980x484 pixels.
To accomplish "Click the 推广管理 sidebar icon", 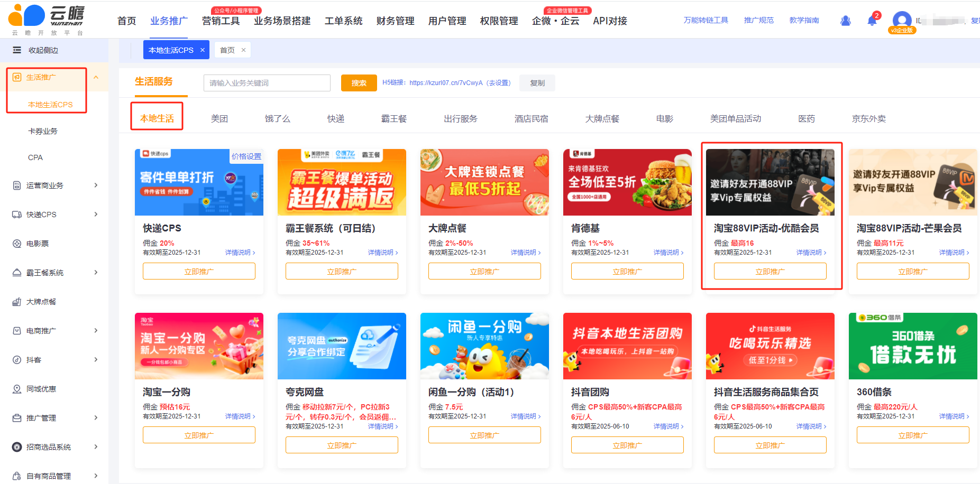I will 17,418.
